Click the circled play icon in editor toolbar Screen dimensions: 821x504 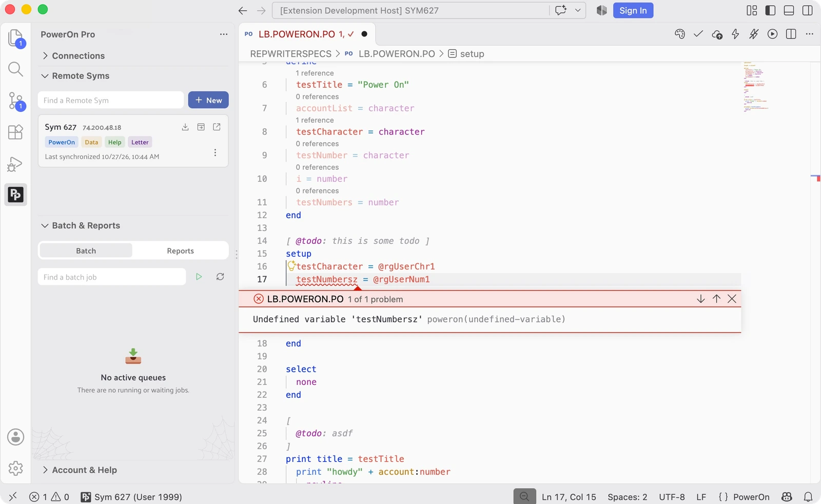pyautogui.click(x=772, y=34)
